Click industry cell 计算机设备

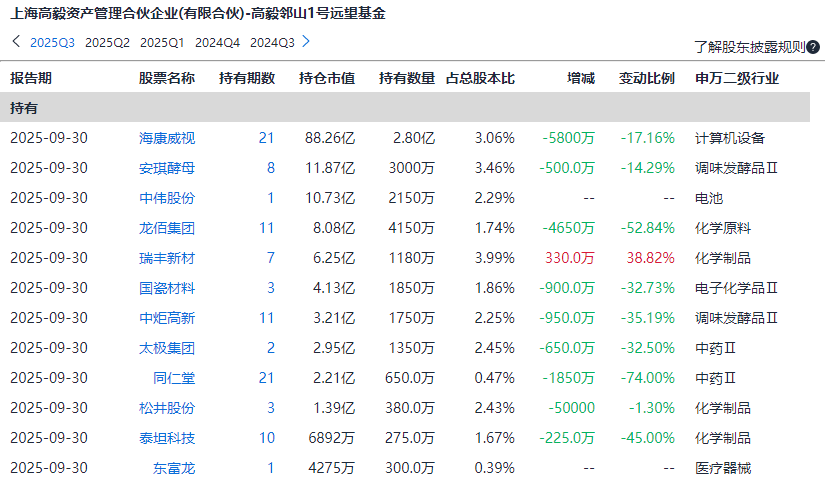[730, 138]
